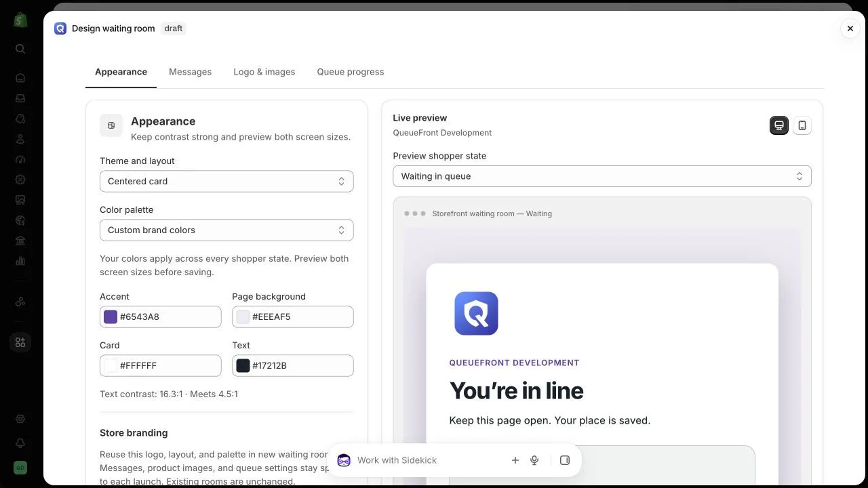Select the Appearance tab

coord(121,72)
